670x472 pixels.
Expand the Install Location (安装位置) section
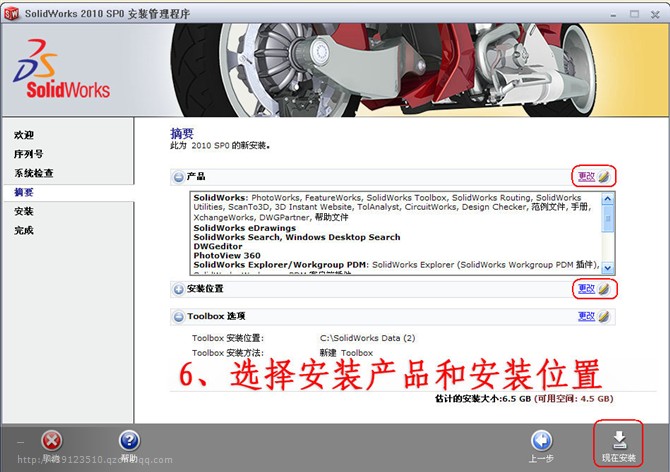coord(178,289)
